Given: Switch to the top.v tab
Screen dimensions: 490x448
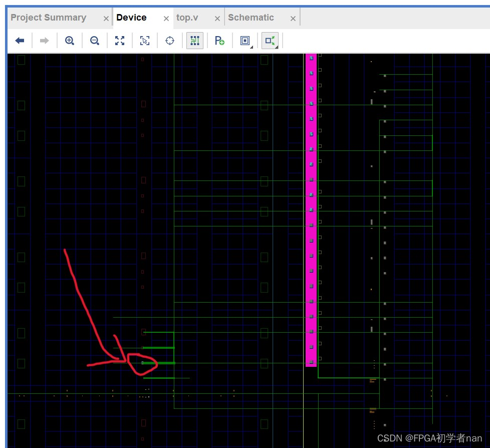Looking at the screenshot, I should point(187,17).
